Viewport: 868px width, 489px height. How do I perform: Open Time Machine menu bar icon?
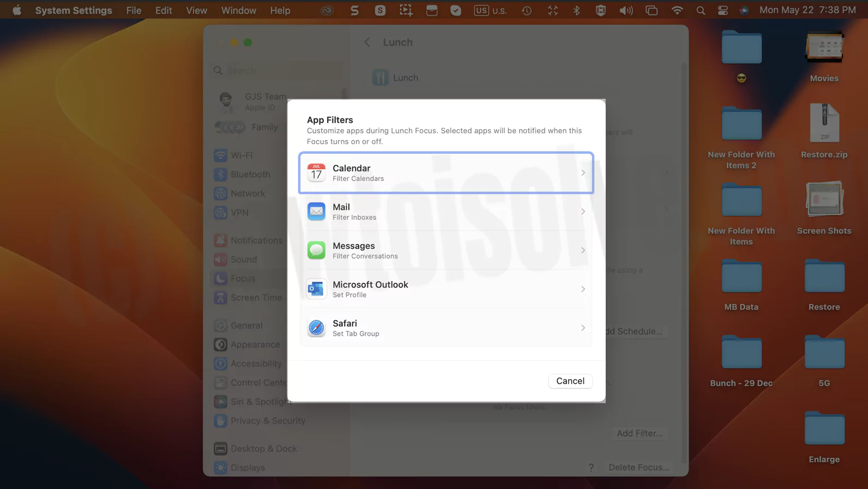click(527, 10)
